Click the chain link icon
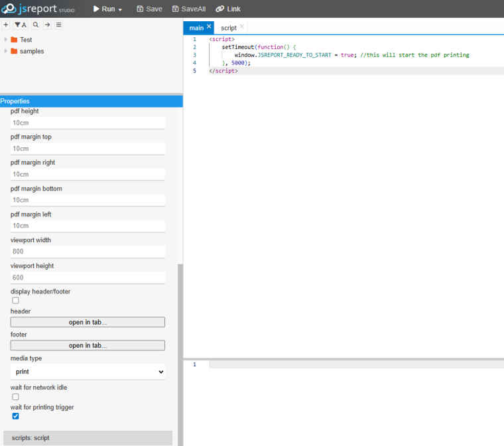 click(x=220, y=9)
